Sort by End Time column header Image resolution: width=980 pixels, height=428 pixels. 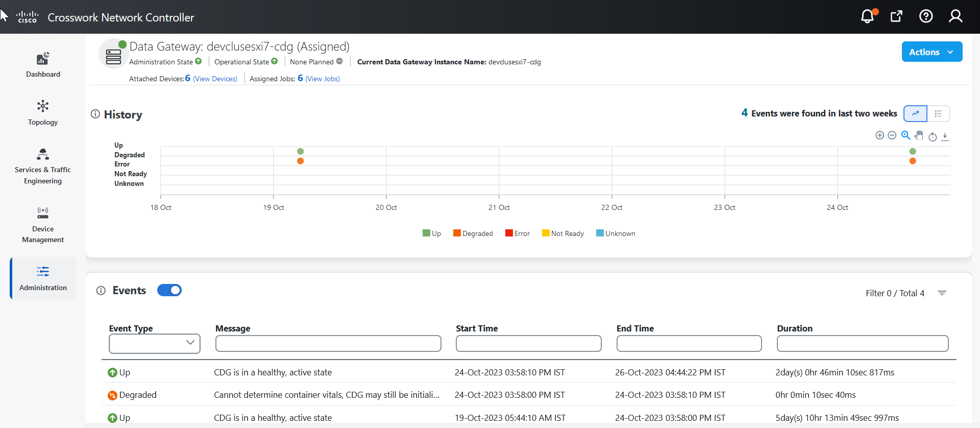pyautogui.click(x=635, y=328)
